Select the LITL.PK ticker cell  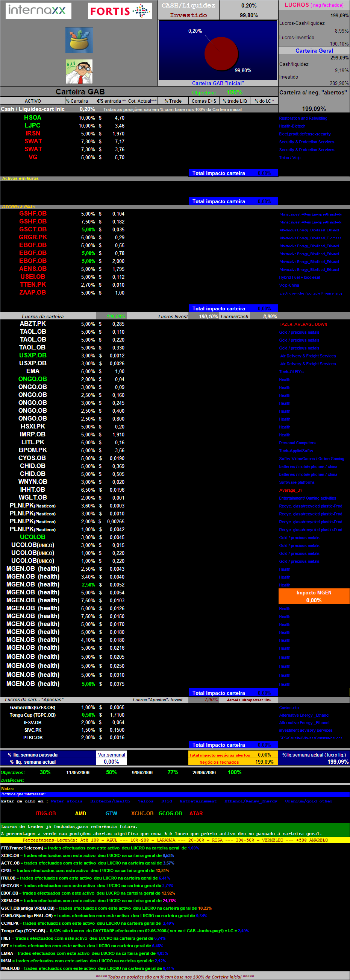pos(33,442)
